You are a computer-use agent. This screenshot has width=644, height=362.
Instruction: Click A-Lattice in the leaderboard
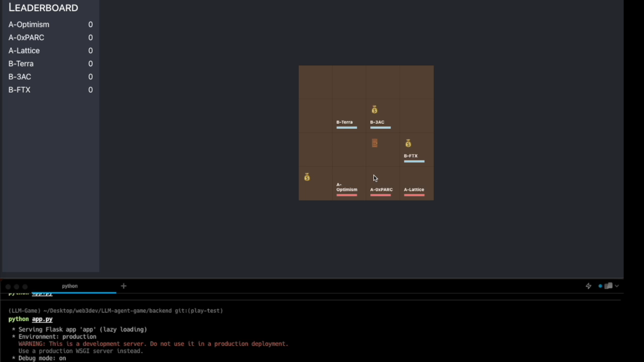24,51
